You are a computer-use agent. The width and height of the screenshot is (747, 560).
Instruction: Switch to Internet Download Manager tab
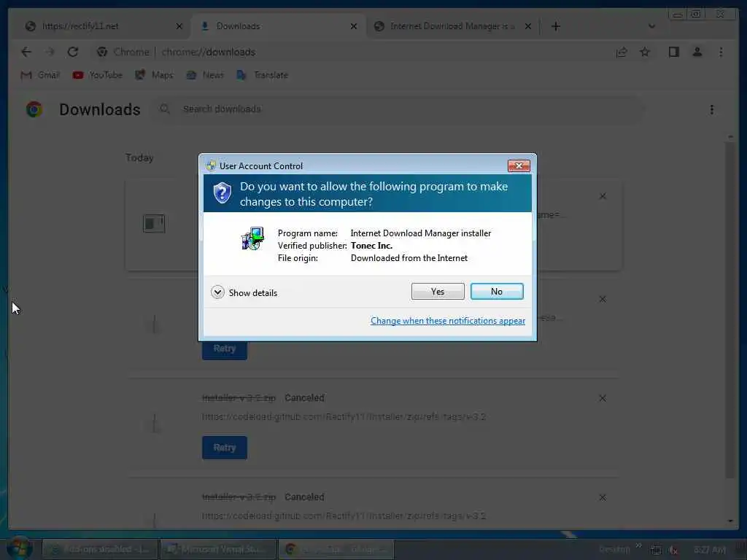click(452, 26)
